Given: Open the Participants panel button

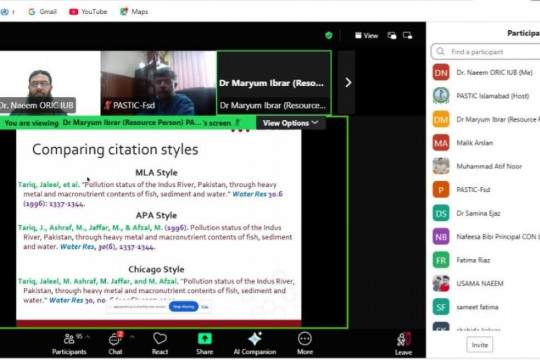Looking at the screenshot, I should pyautogui.click(x=69, y=344).
